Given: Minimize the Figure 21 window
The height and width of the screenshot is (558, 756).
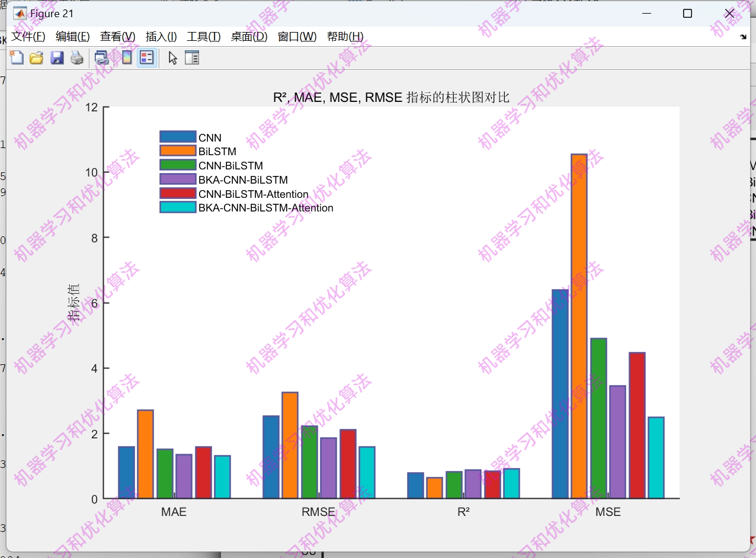Looking at the screenshot, I should tap(648, 14).
